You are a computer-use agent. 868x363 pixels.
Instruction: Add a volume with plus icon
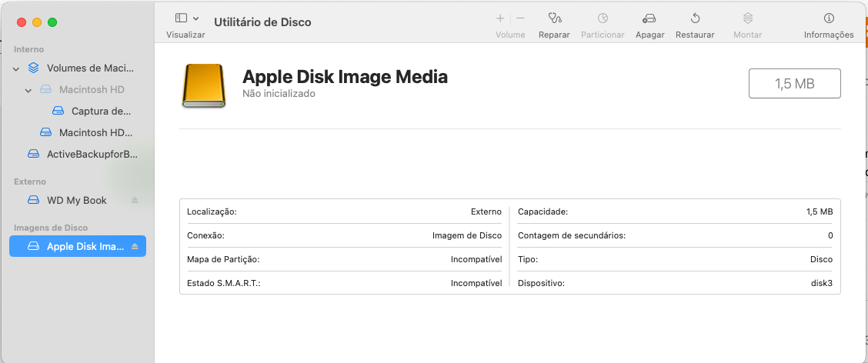(500, 18)
